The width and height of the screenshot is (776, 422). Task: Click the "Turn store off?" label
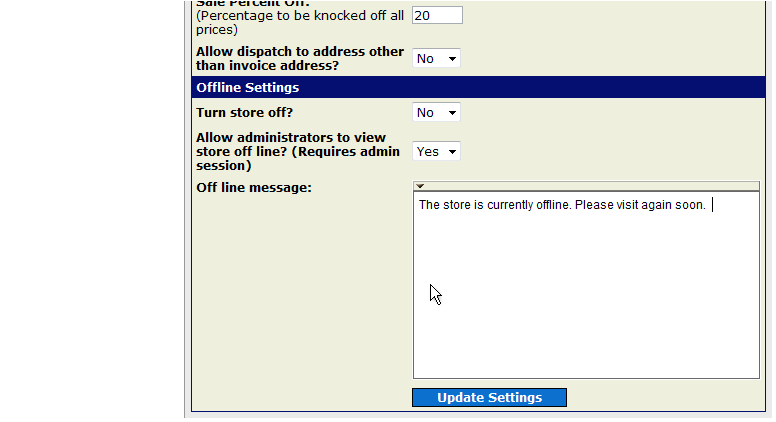coord(244,113)
